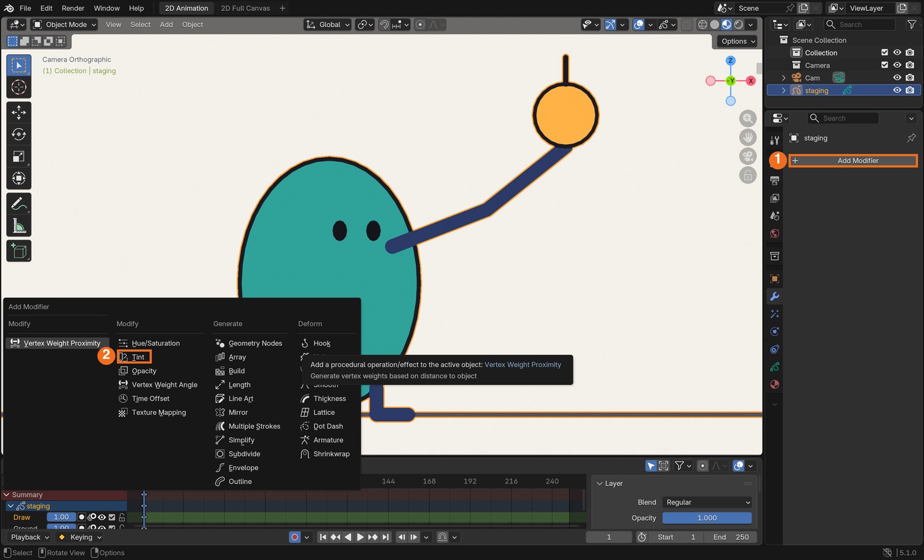Hide the staging object in outliner

pos(897,90)
